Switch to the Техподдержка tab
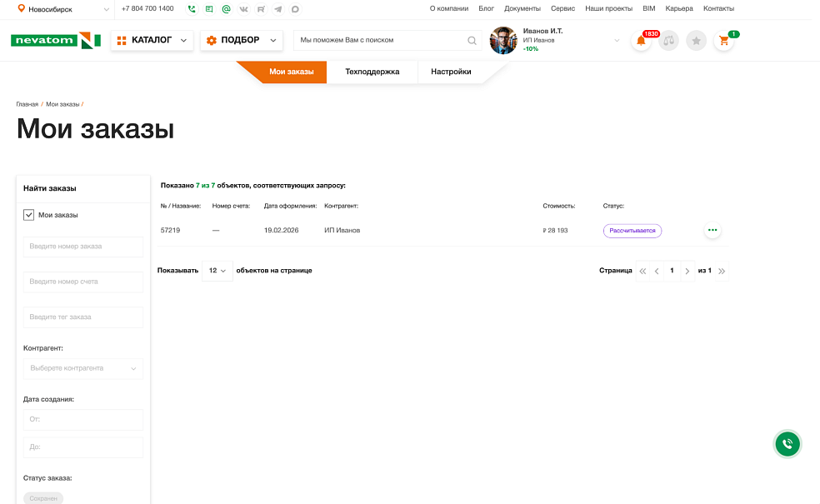The image size is (820, 504). pos(372,72)
